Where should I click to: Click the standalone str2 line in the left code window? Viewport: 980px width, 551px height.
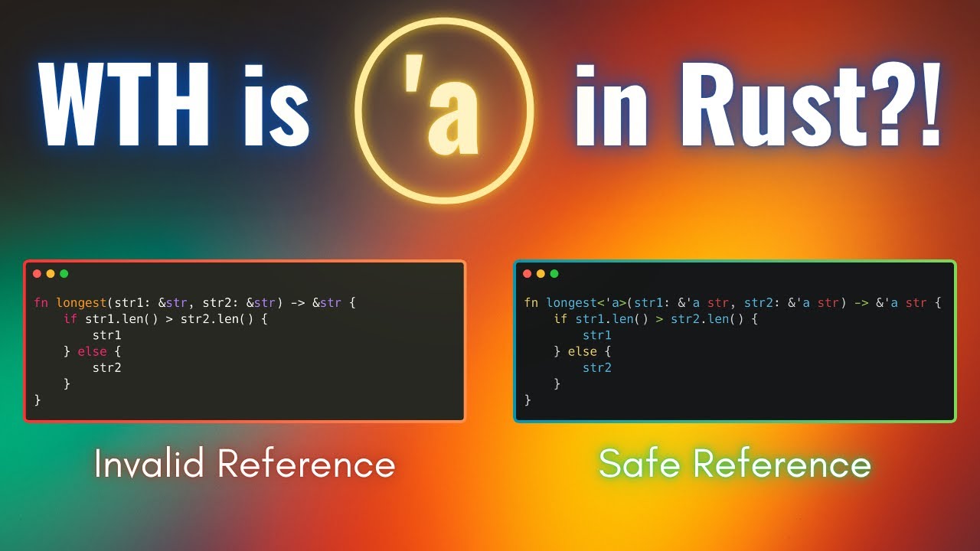[107, 367]
